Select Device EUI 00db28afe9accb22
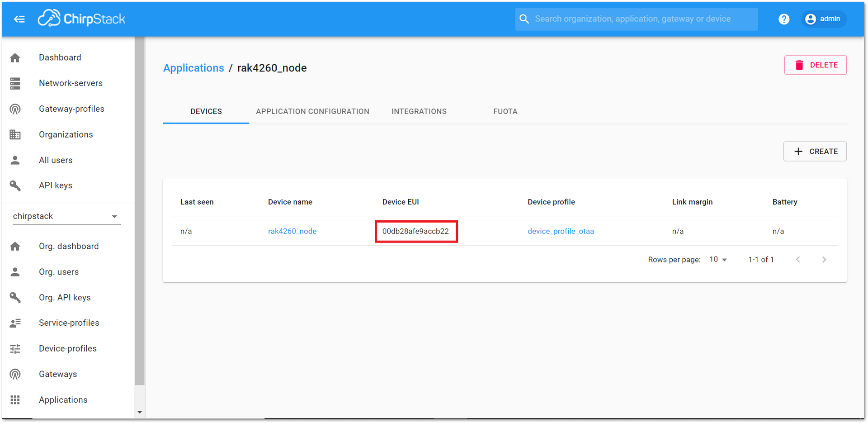868x423 pixels. click(x=415, y=231)
